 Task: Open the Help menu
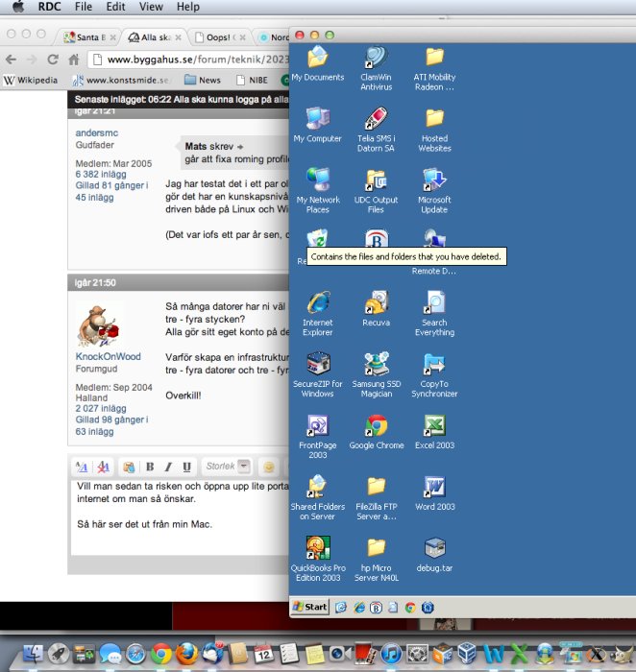(x=188, y=7)
